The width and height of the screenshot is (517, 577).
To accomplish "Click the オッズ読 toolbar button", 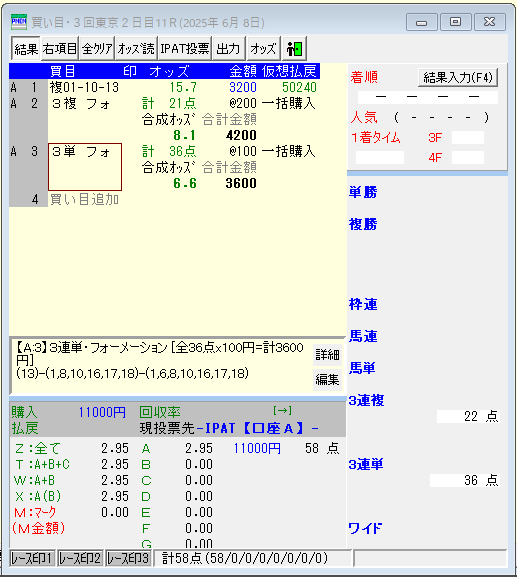I will 136,49.
